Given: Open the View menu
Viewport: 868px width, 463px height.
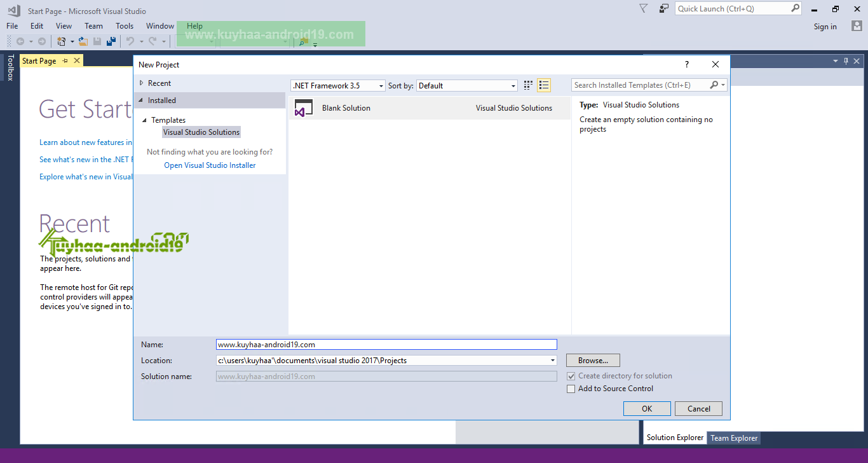Looking at the screenshot, I should coord(64,26).
